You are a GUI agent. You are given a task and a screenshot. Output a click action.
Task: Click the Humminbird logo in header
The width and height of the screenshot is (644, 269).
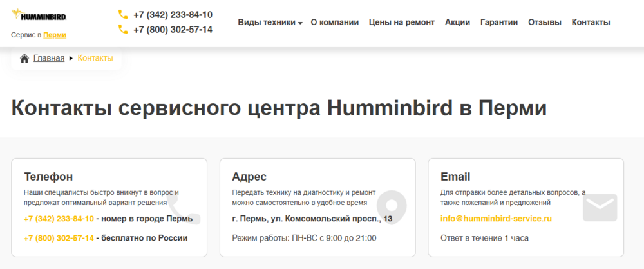(x=39, y=14)
